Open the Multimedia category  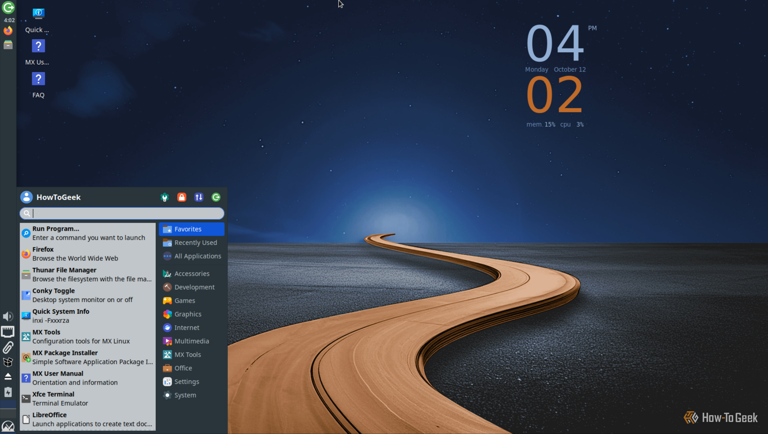click(x=192, y=341)
